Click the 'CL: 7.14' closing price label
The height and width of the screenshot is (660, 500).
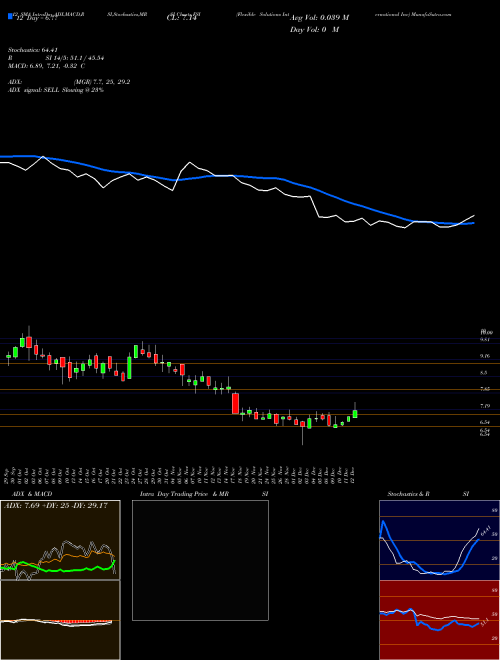(181, 18)
